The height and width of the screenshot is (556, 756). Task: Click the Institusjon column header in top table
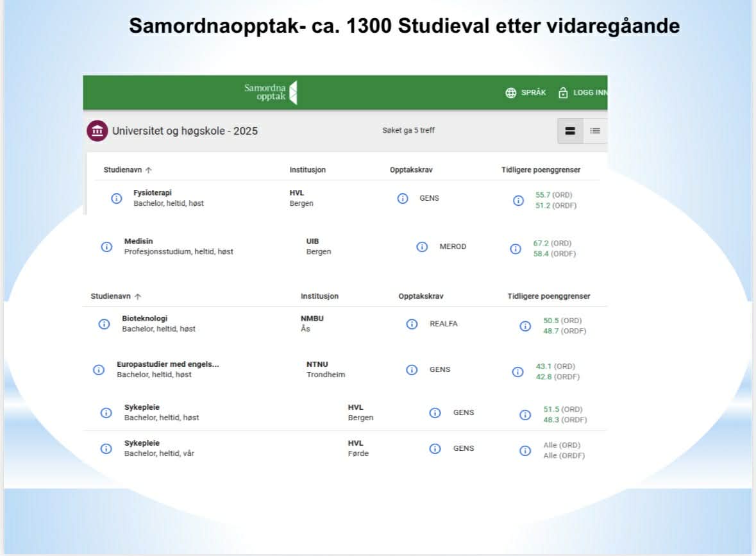(x=307, y=170)
